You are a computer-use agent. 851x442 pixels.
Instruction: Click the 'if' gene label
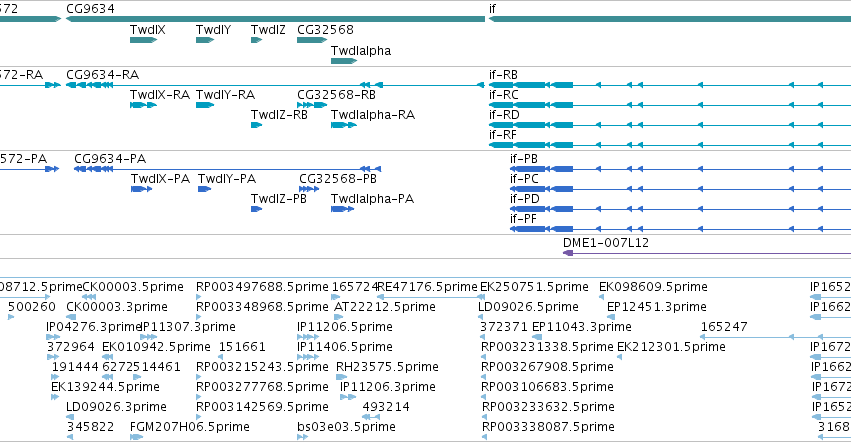(x=492, y=9)
